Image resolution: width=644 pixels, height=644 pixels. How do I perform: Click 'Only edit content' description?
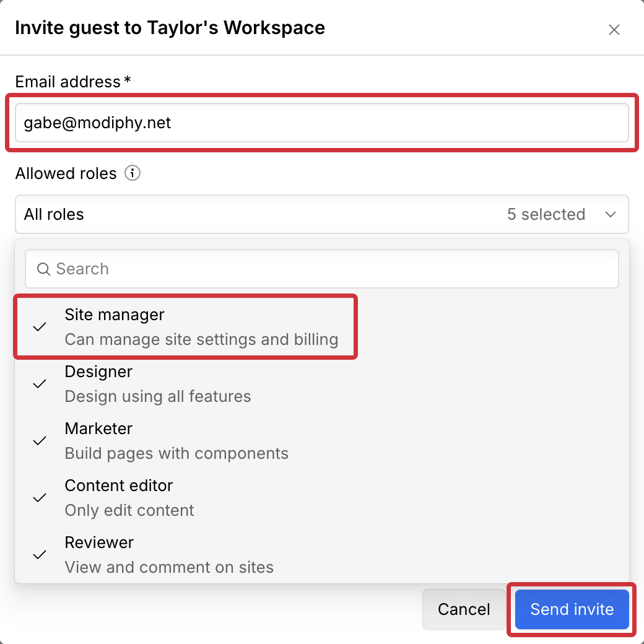point(129,510)
